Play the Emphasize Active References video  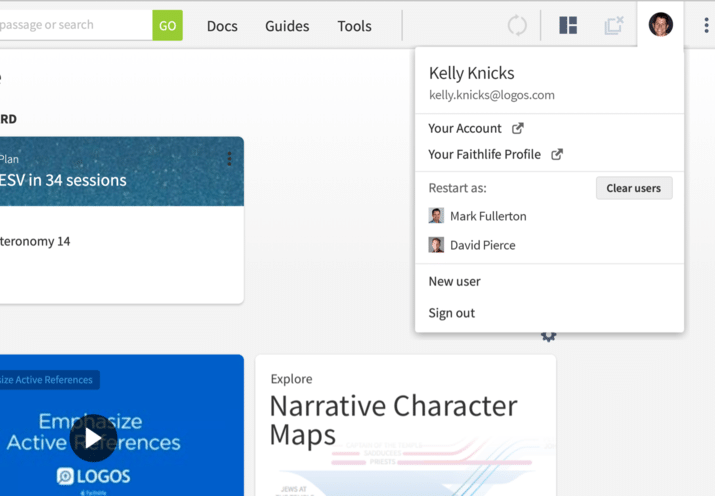coord(93,438)
